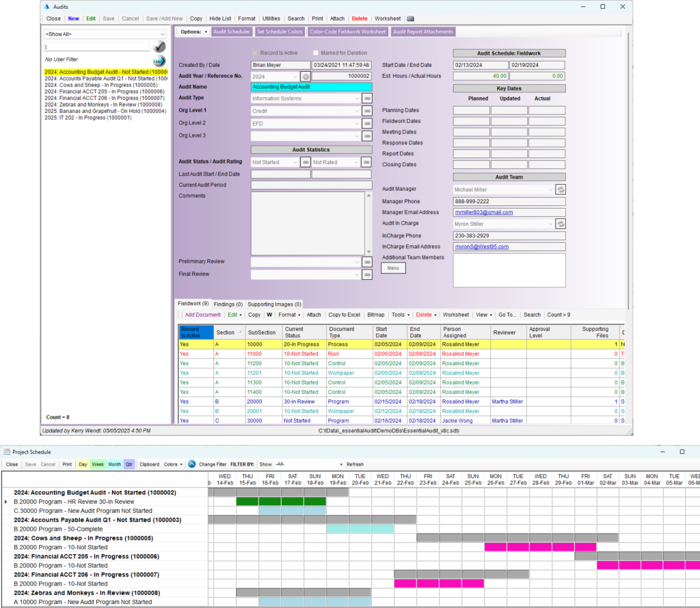This screenshot has width=700, height=608.
Task: Click the add button beside Audit Year
Action: [306, 77]
